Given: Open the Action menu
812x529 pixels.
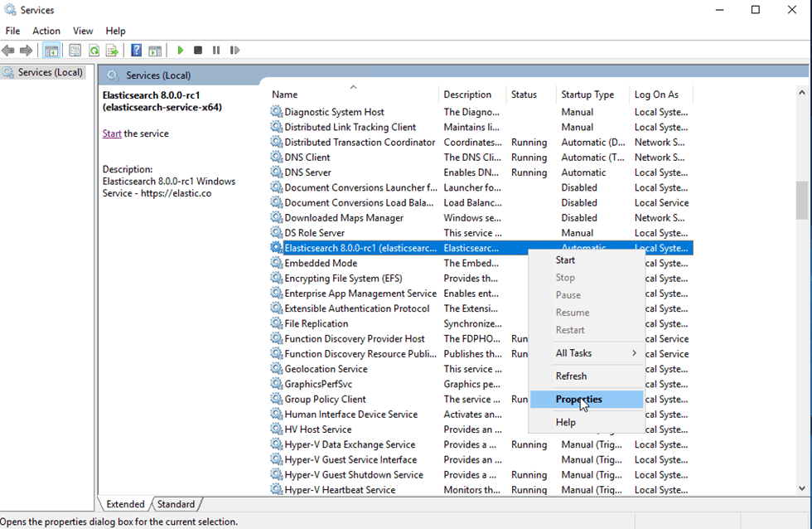Looking at the screenshot, I should click(x=46, y=31).
